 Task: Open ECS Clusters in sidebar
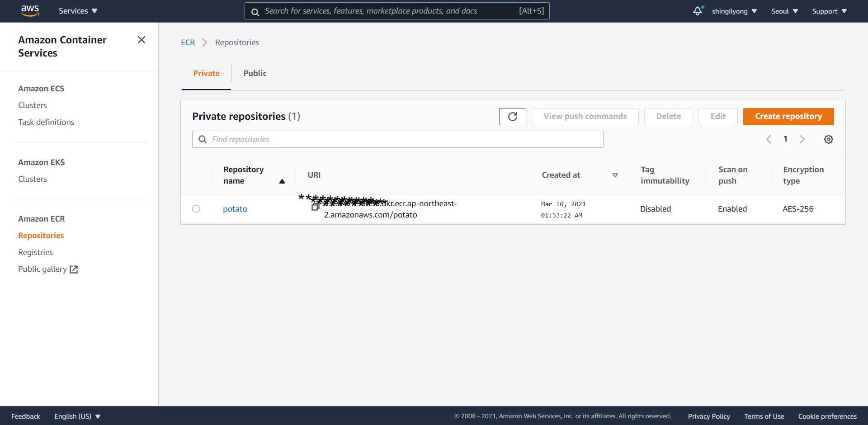pyautogui.click(x=33, y=105)
